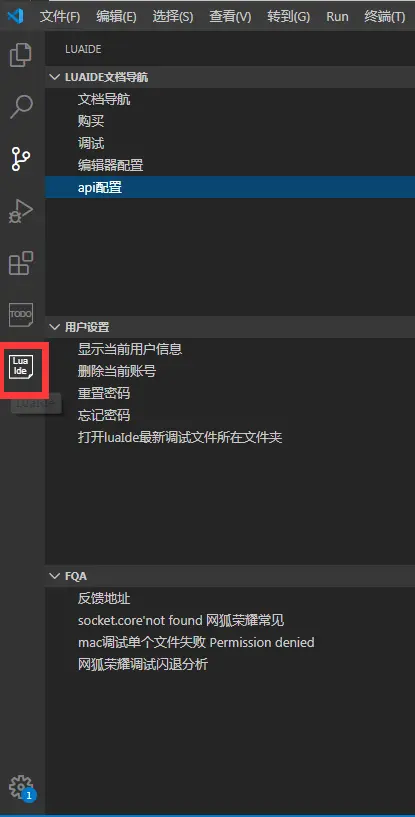
Task: Open the Source Control branch icon
Action: (x=21, y=158)
